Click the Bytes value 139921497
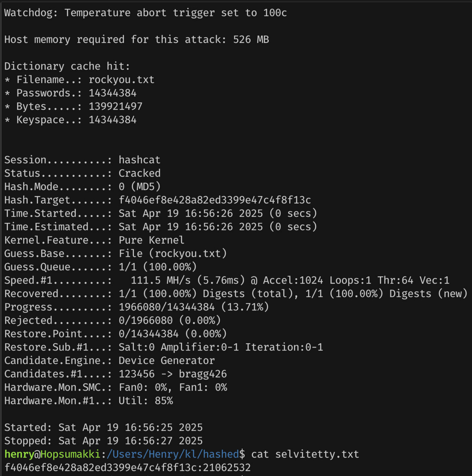Viewport: 472px width, 476px height. [115, 106]
